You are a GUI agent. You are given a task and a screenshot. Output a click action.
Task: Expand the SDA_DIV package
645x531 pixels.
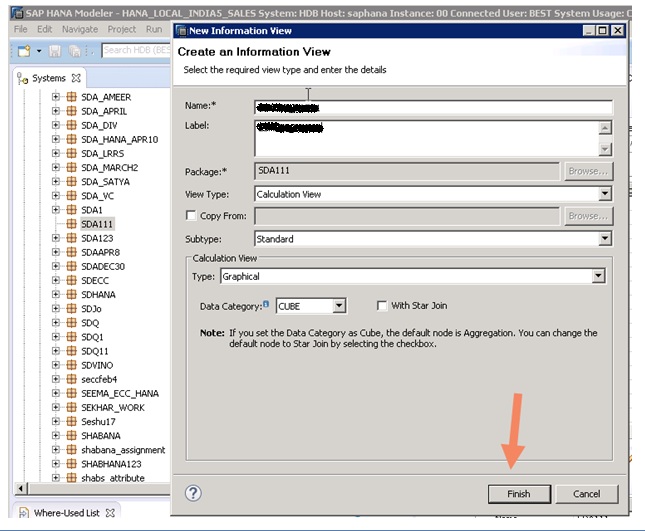(x=56, y=125)
